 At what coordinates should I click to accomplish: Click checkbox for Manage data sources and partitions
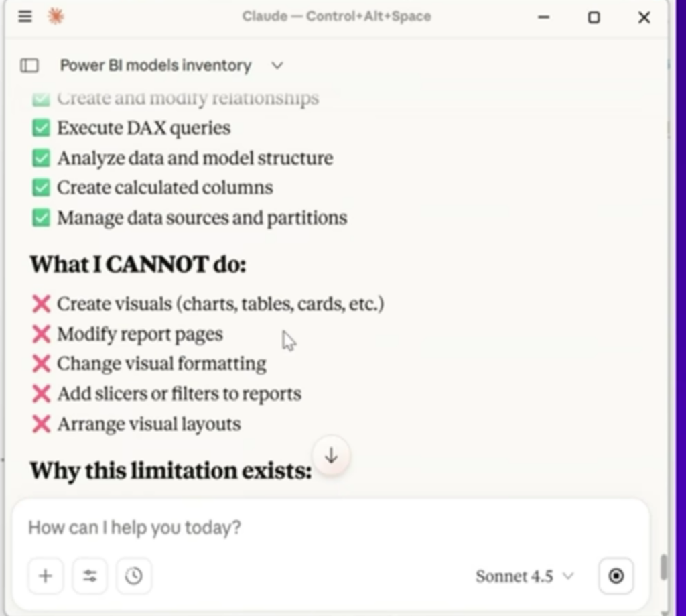(x=42, y=218)
